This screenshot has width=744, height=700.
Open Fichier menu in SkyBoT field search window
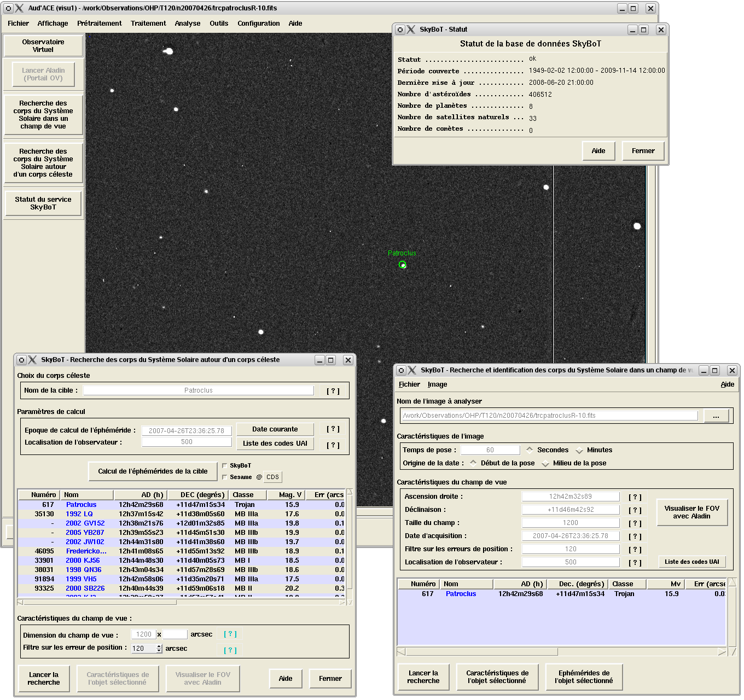tap(409, 384)
